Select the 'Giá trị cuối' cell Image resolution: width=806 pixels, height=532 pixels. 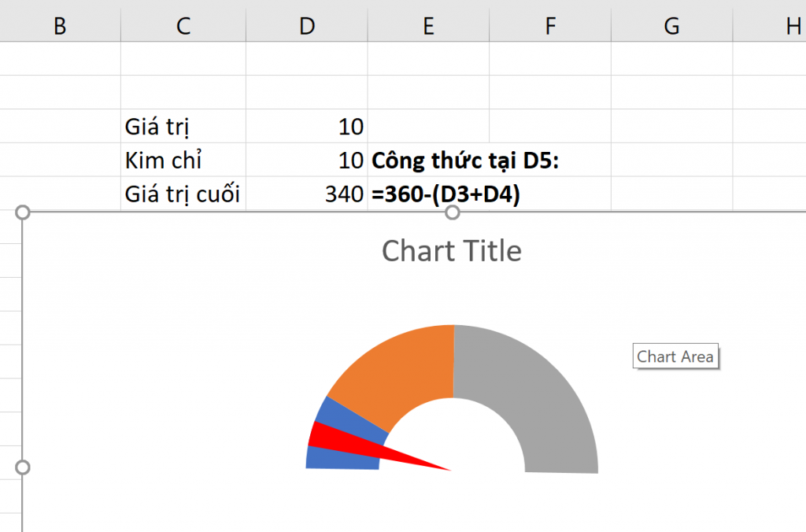(x=183, y=194)
